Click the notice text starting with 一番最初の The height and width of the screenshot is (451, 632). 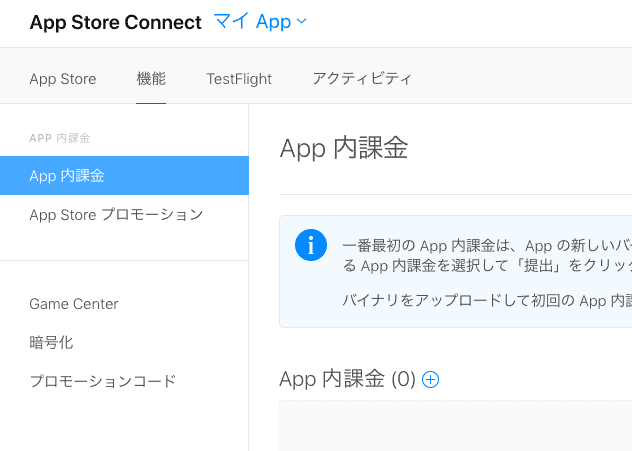[487, 256]
